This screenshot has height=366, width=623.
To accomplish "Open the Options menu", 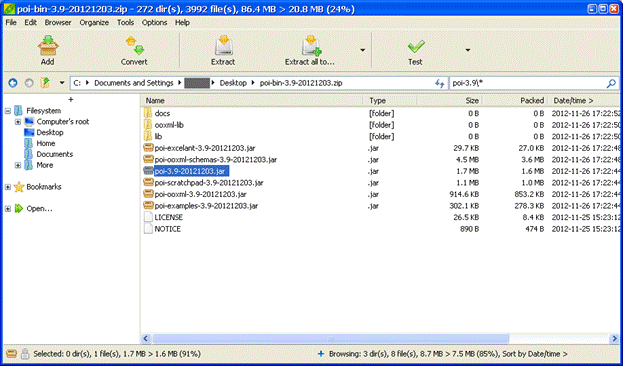I will click(155, 23).
